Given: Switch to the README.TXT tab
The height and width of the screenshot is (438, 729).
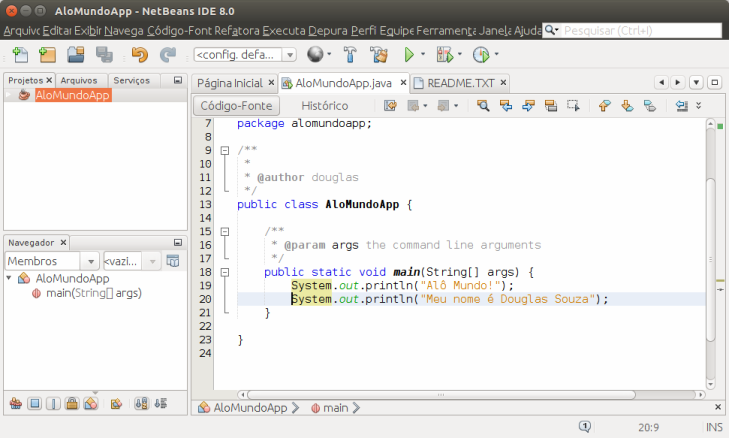Looking at the screenshot, I should point(460,82).
